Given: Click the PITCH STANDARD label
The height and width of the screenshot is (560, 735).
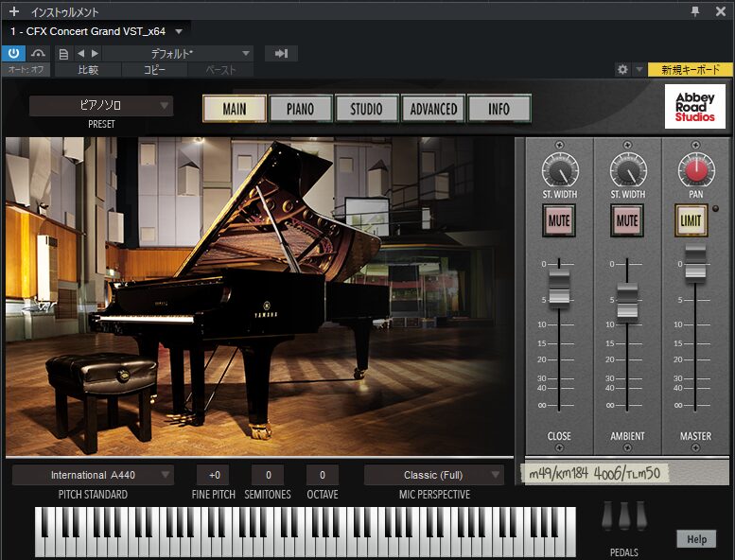Looking at the screenshot, I should pos(93,495).
